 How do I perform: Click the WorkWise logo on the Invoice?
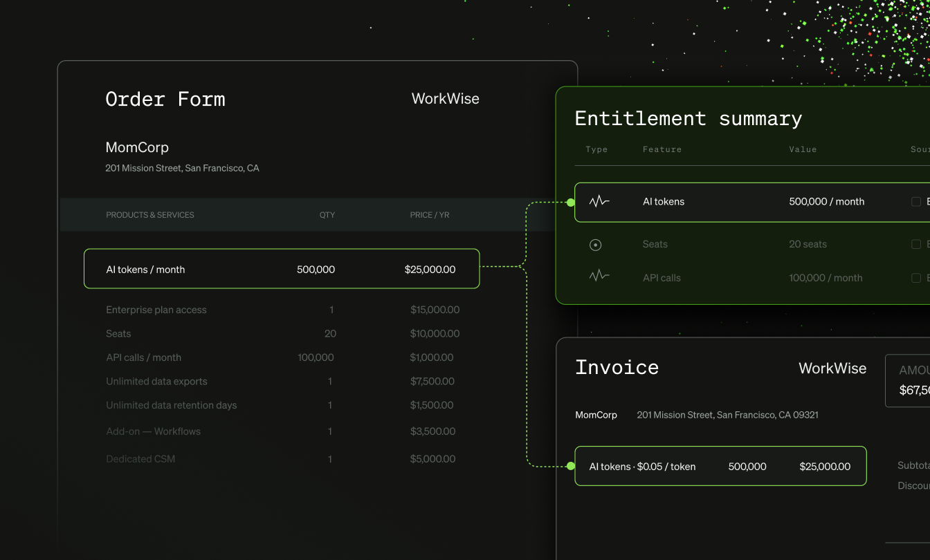832,368
